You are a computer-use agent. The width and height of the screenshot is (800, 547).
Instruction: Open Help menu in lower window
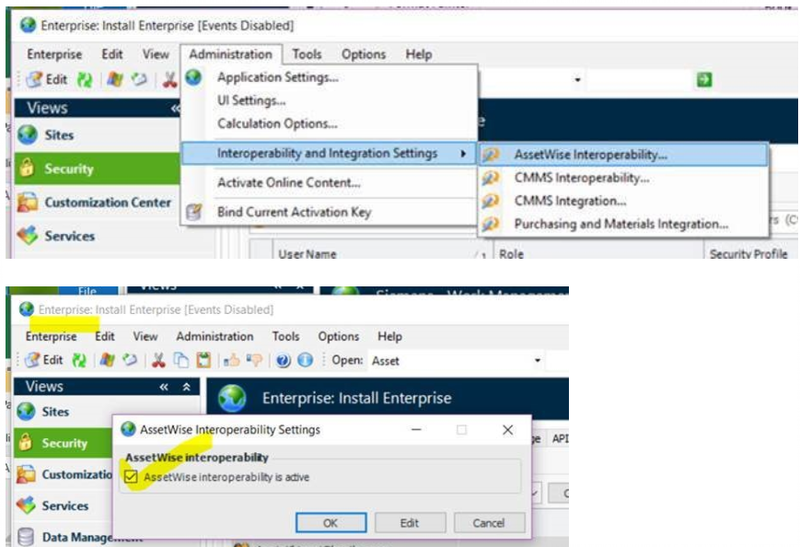(x=390, y=336)
